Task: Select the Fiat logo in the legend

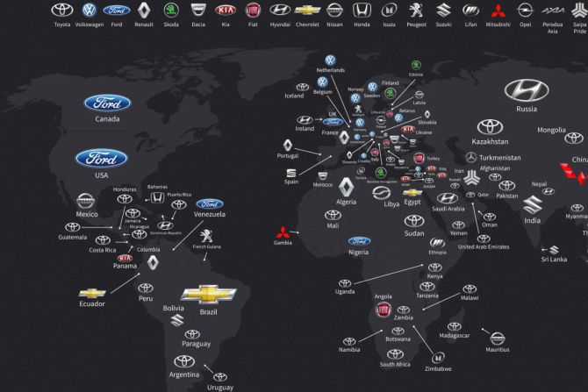Action: 253,11
